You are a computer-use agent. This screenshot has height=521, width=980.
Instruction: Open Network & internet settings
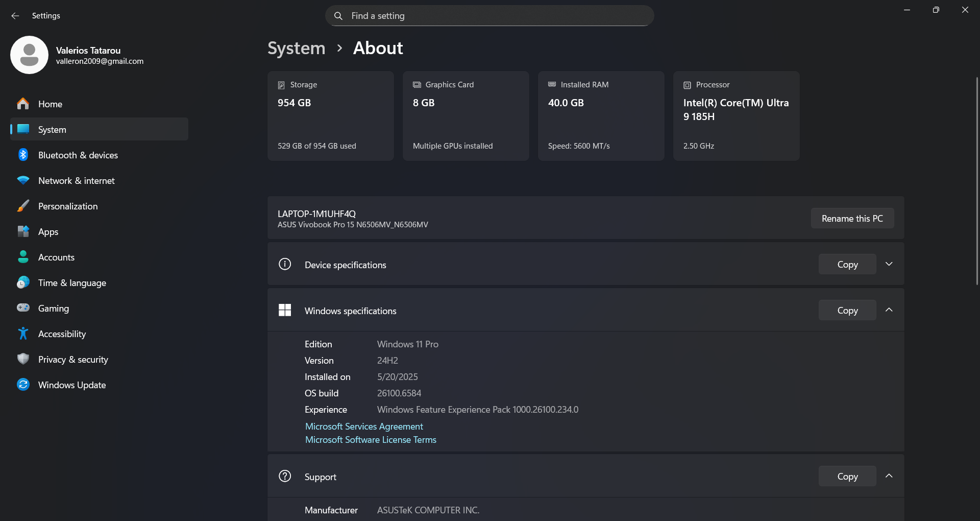[x=99, y=180]
